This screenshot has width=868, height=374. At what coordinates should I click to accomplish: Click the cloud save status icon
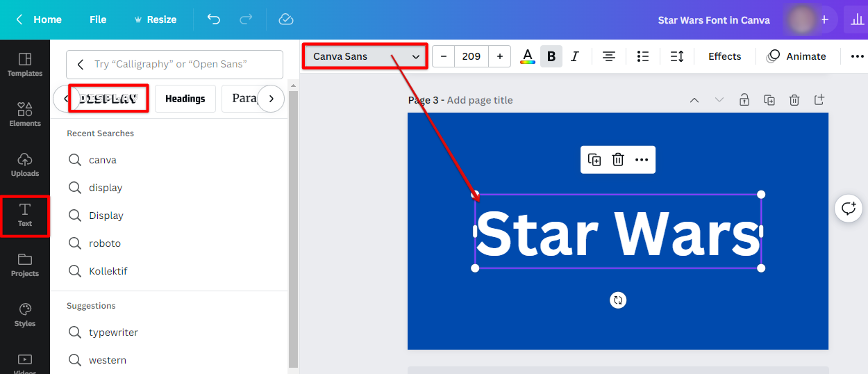[x=286, y=19]
